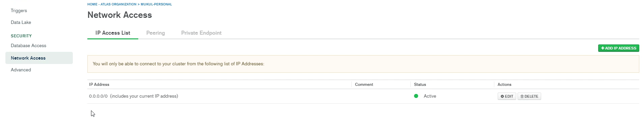644x135 pixels.
Task: Open Database Access in the sidebar
Action: click(28, 45)
